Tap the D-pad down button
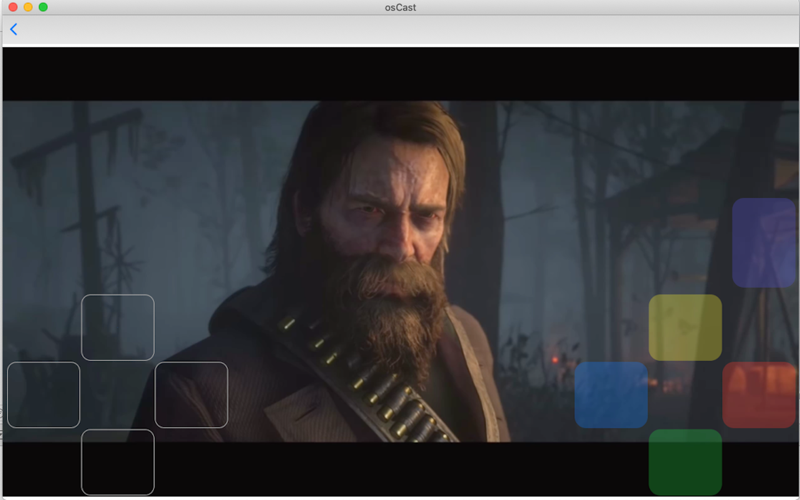 118,462
